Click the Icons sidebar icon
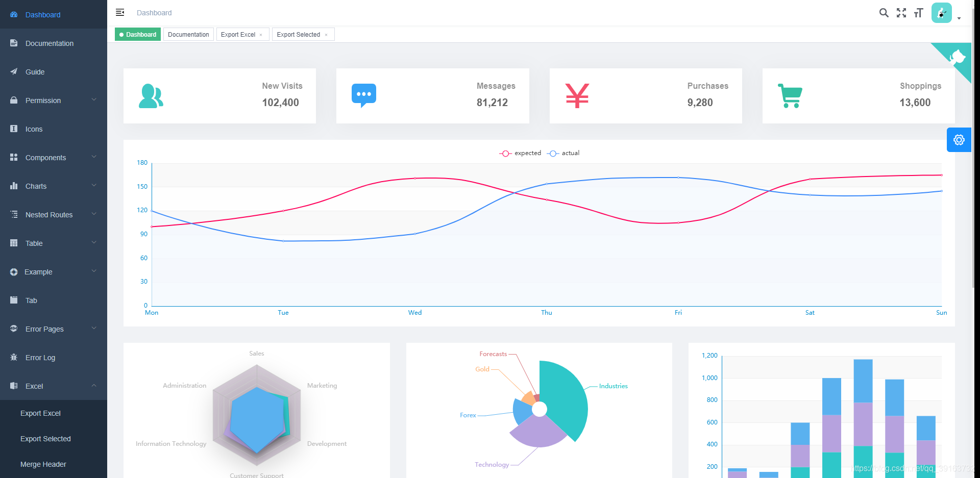The width and height of the screenshot is (980, 478). tap(14, 129)
